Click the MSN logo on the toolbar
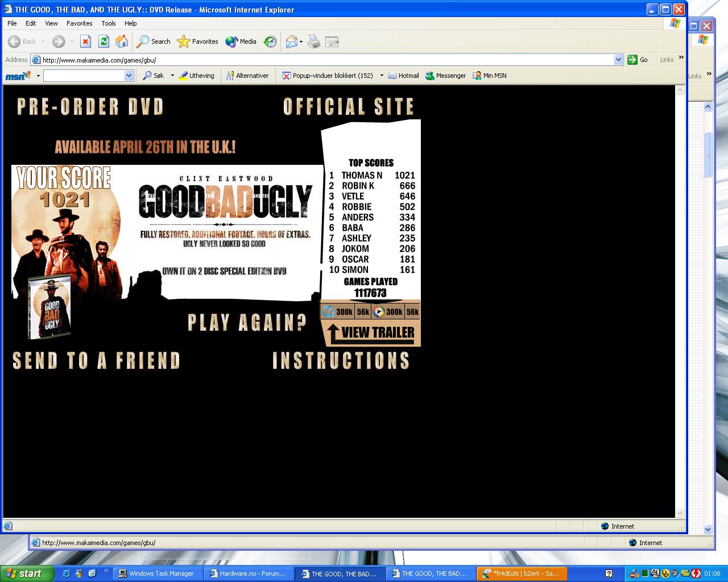The height and width of the screenshot is (582, 728). [x=18, y=76]
